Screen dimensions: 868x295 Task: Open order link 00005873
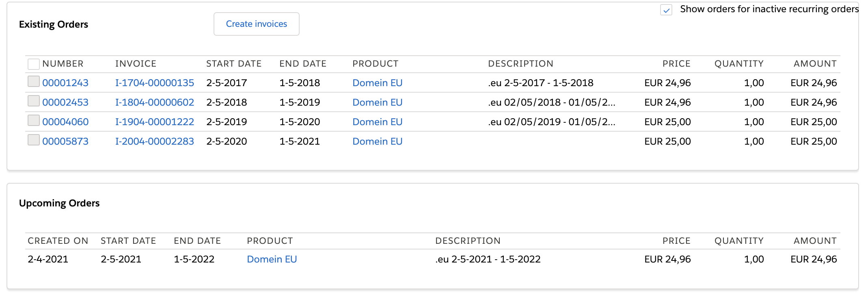click(x=65, y=141)
